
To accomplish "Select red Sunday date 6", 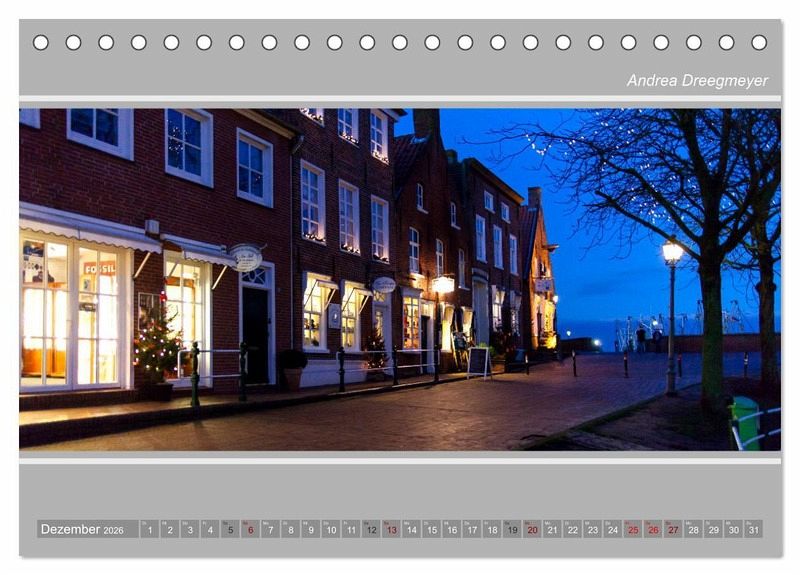I will pos(251,529).
